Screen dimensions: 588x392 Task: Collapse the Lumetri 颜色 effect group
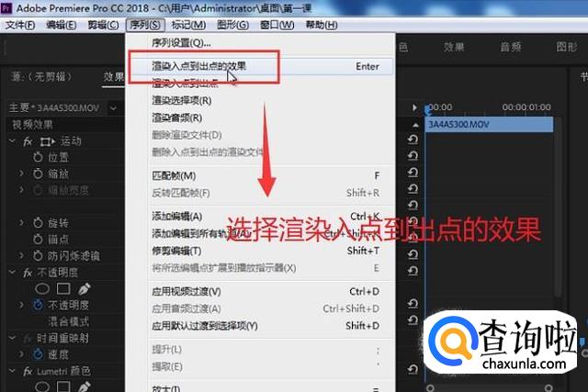[x=12, y=371]
